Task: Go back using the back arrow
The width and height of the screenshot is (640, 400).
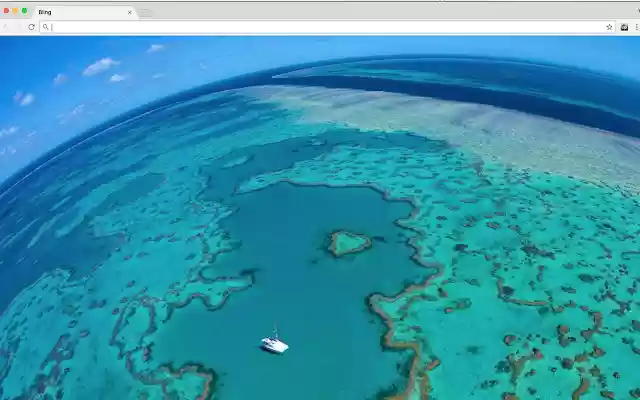Action: [x=6, y=27]
